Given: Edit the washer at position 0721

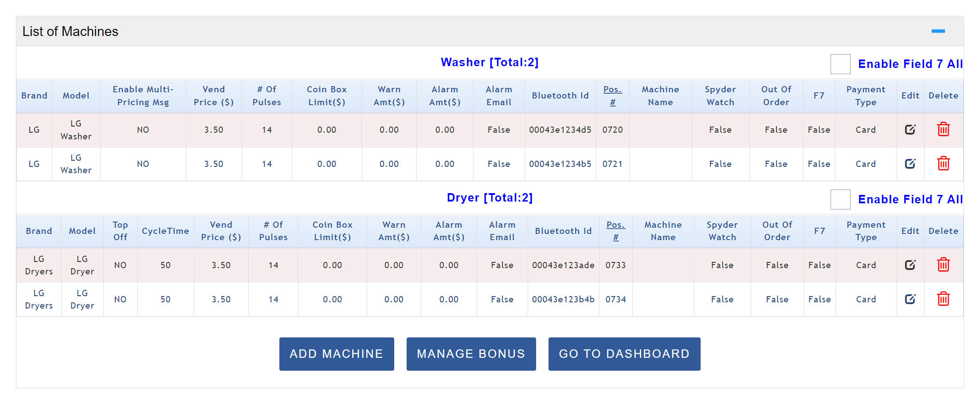Looking at the screenshot, I should (x=910, y=164).
